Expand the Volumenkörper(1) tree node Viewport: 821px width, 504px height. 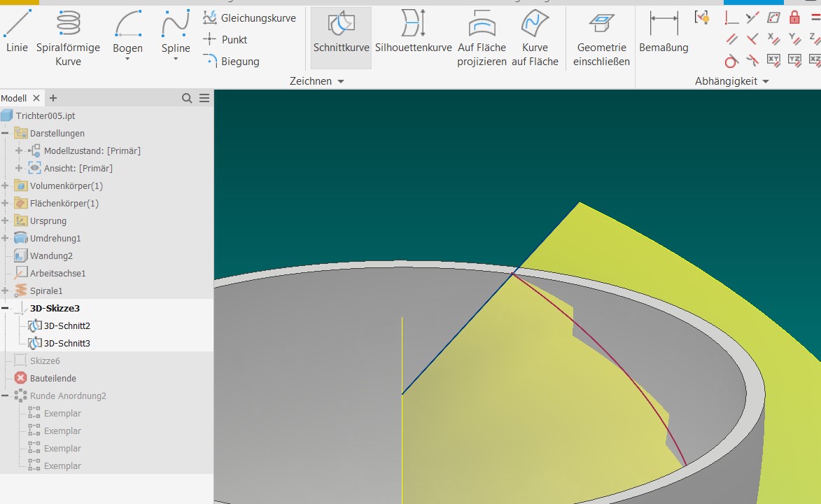(6, 185)
